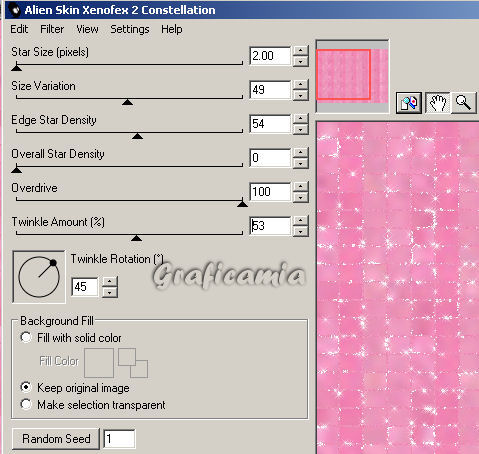
Task: Increase Edge Star Density spinner up
Action: coord(301,119)
